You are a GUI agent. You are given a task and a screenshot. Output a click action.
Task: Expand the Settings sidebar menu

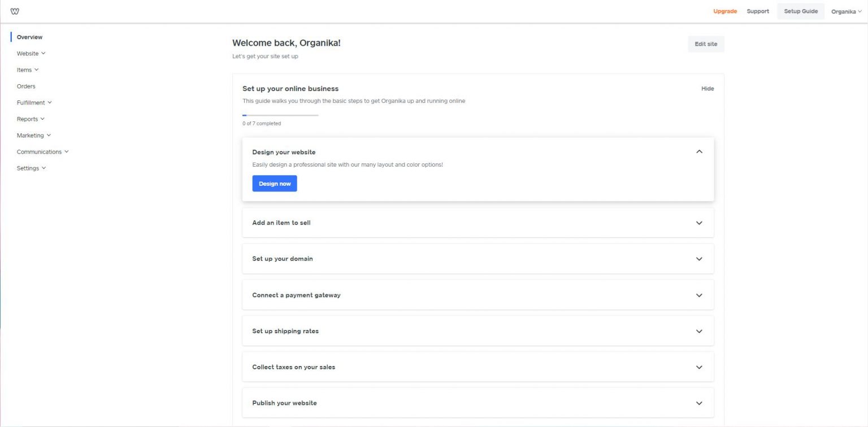pyautogui.click(x=32, y=168)
